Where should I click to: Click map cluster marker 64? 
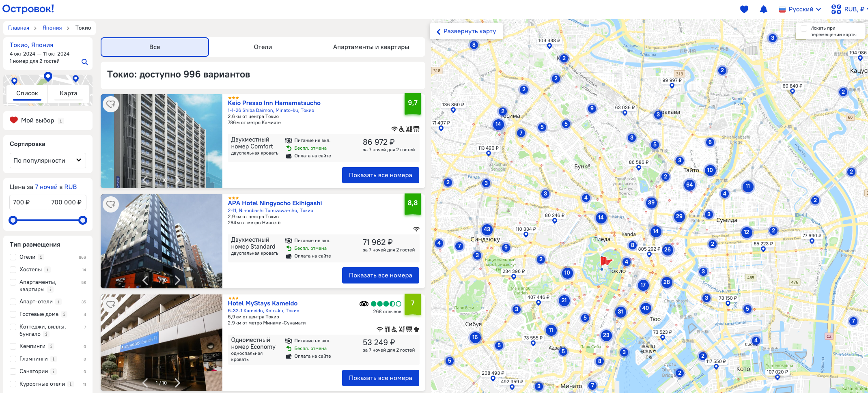(x=689, y=185)
